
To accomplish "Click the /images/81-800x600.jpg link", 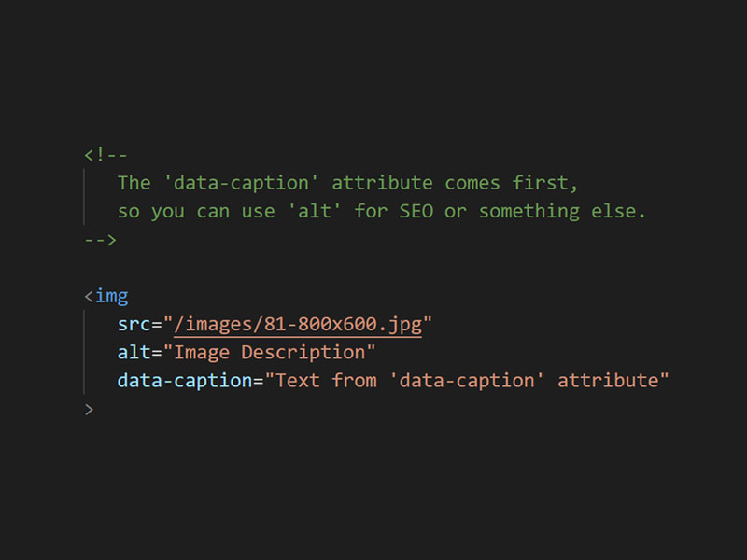I will (x=298, y=325).
